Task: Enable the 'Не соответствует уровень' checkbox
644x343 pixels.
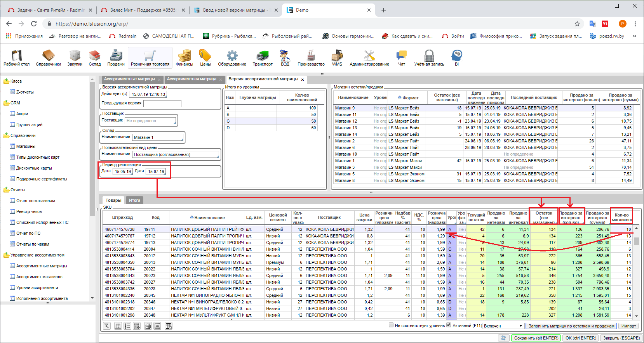Action: tap(391, 325)
